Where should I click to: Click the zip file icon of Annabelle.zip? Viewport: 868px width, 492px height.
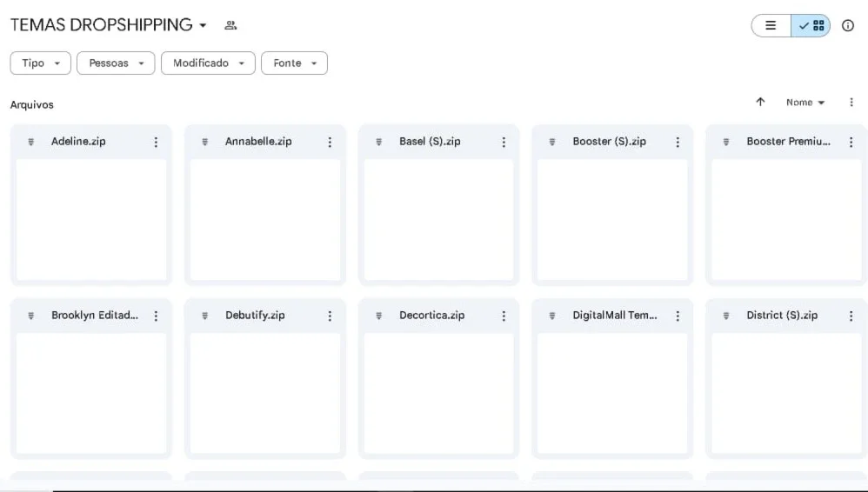coord(204,143)
